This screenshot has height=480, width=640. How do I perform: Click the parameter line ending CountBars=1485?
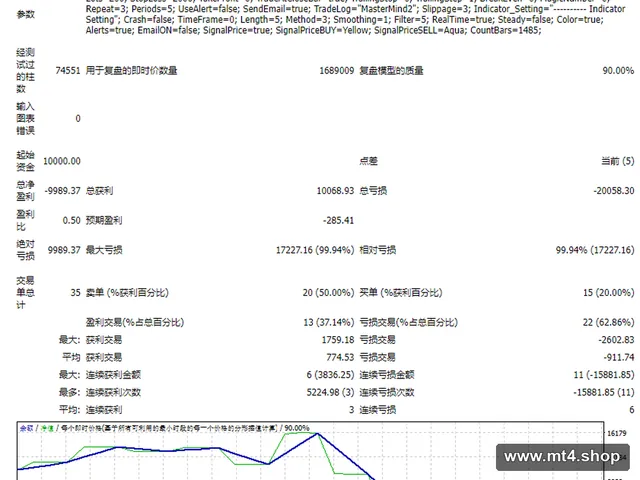click(x=313, y=30)
